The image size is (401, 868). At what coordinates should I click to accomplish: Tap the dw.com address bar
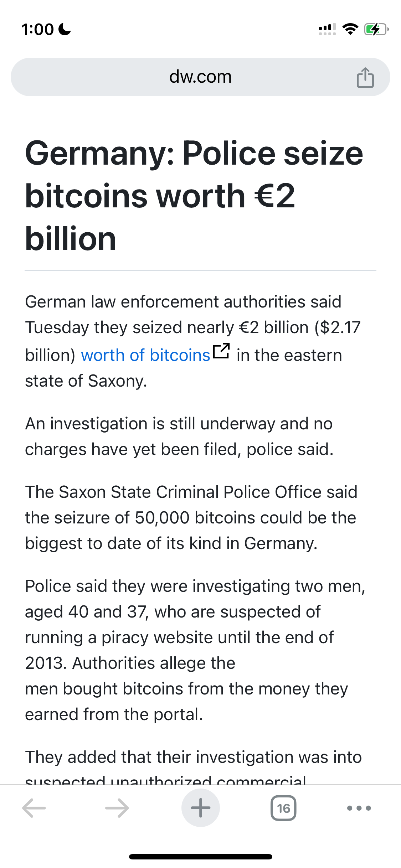pos(200,77)
